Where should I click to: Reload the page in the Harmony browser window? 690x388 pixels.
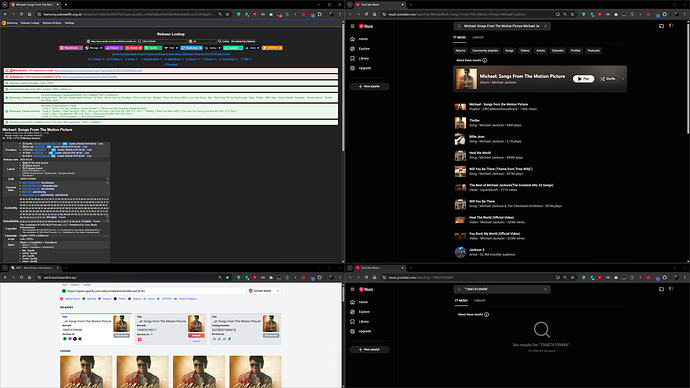[21, 14]
